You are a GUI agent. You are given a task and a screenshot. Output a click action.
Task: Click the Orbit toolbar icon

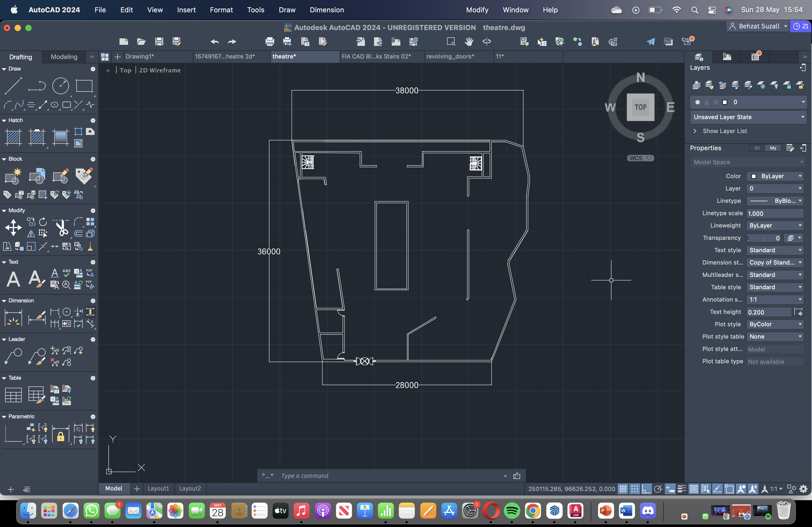(x=487, y=42)
